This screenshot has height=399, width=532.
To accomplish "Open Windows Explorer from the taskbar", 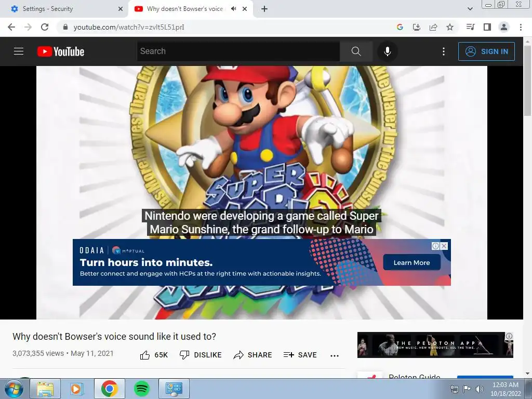I will coord(45,389).
